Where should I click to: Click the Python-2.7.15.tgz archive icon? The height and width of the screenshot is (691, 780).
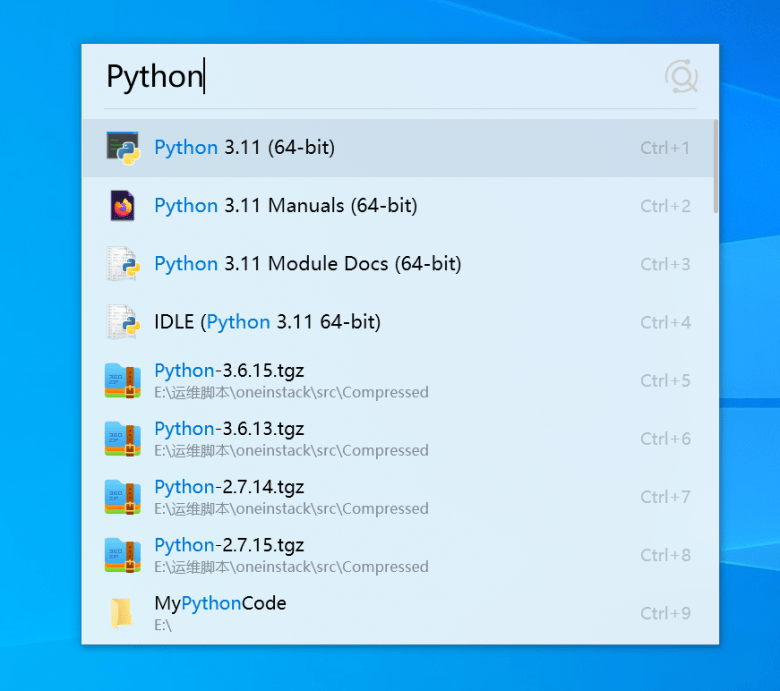click(122, 555)
